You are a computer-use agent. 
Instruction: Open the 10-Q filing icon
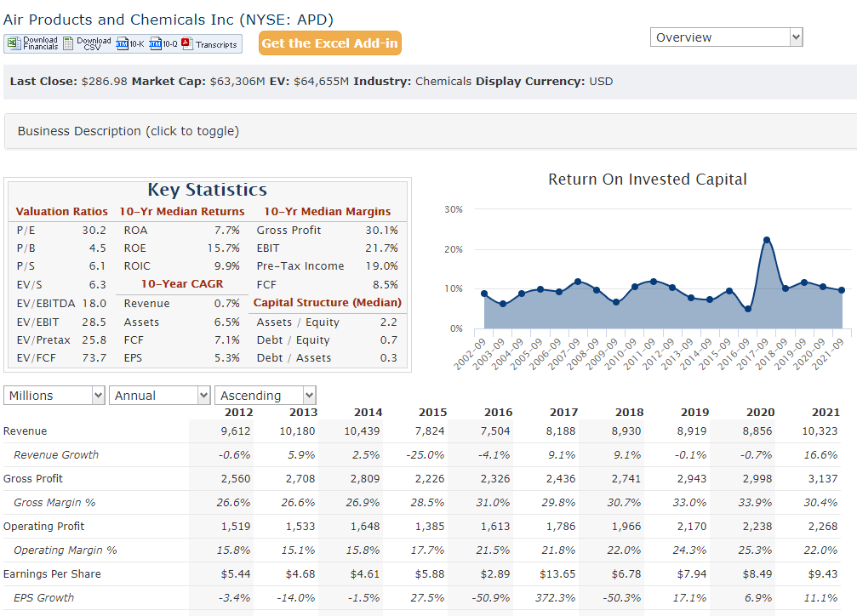155,43
